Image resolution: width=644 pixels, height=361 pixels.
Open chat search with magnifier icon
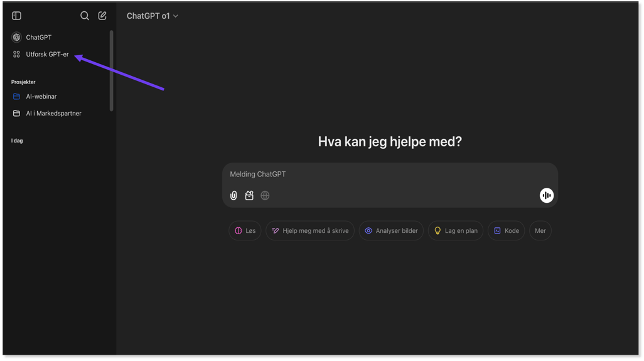click(85, 16)
